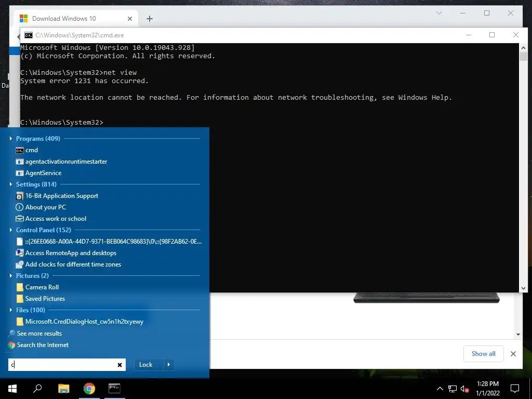Collapse the Programs (409) group

click(11, 138)
